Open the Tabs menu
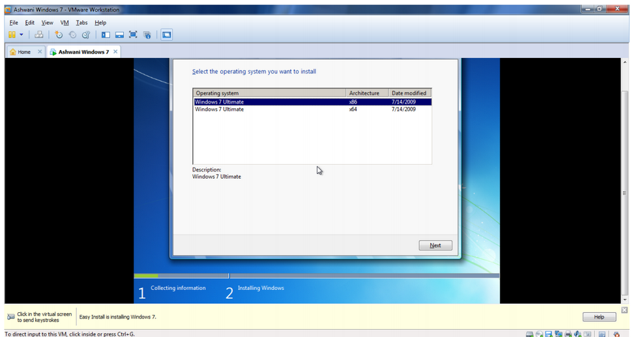644x337 pixels. coord(81,23)
